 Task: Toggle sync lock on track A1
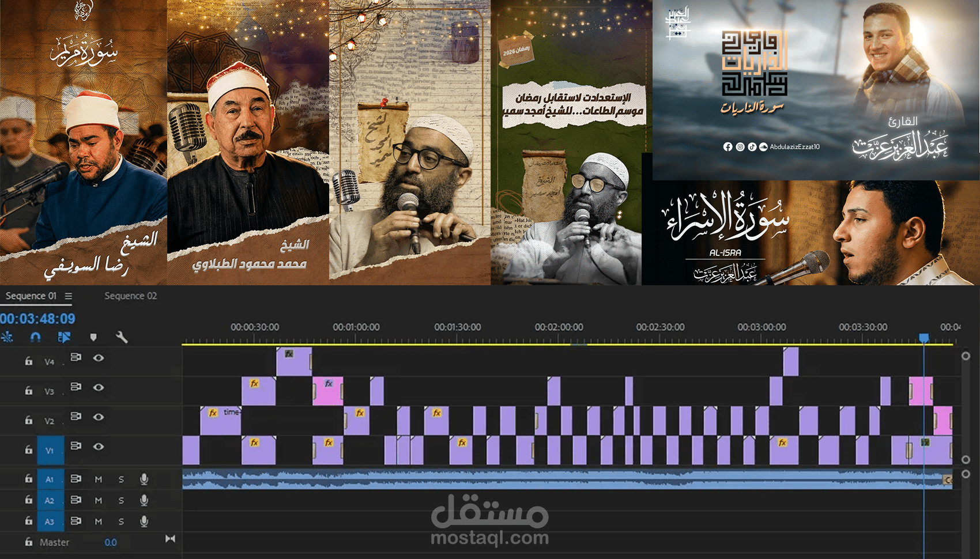[76, 478]
